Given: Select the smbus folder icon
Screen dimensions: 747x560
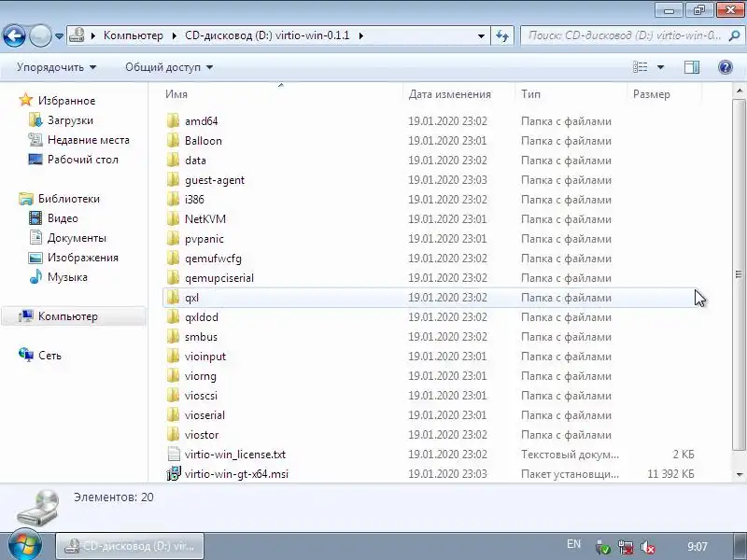Looking at the screenshot, I should click(174, 337).
